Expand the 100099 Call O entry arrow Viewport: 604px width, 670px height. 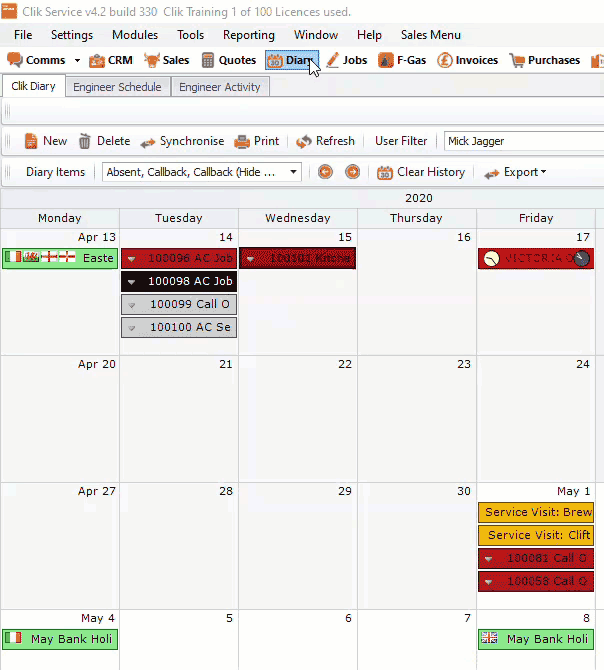click(x=132, y=305)
